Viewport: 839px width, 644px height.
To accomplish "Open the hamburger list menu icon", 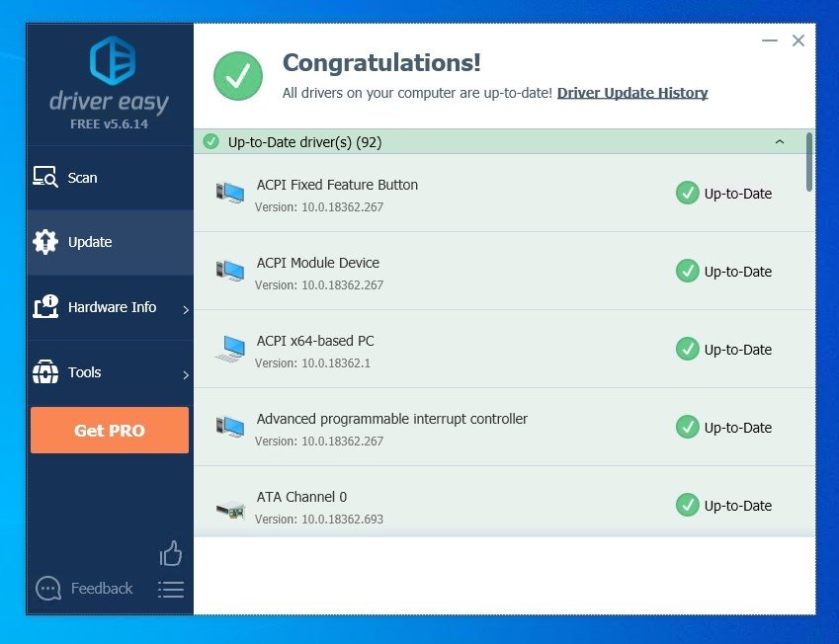I will tap(171, 590).
